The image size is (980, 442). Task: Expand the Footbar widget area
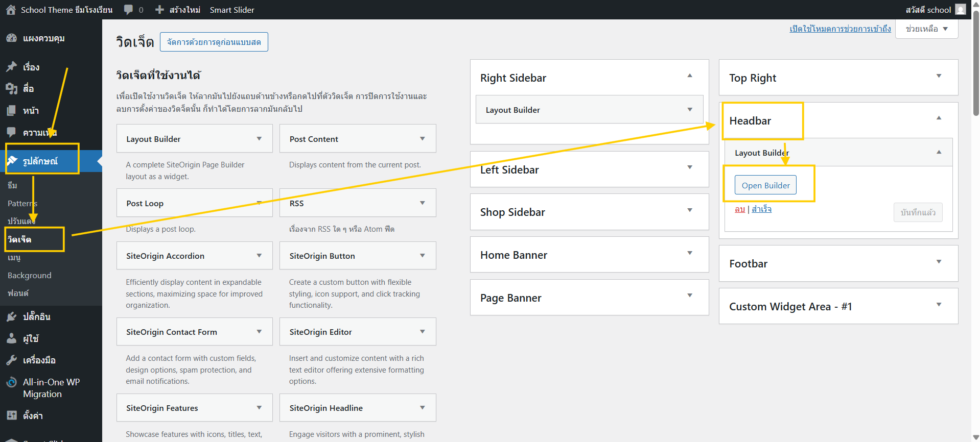938,262
